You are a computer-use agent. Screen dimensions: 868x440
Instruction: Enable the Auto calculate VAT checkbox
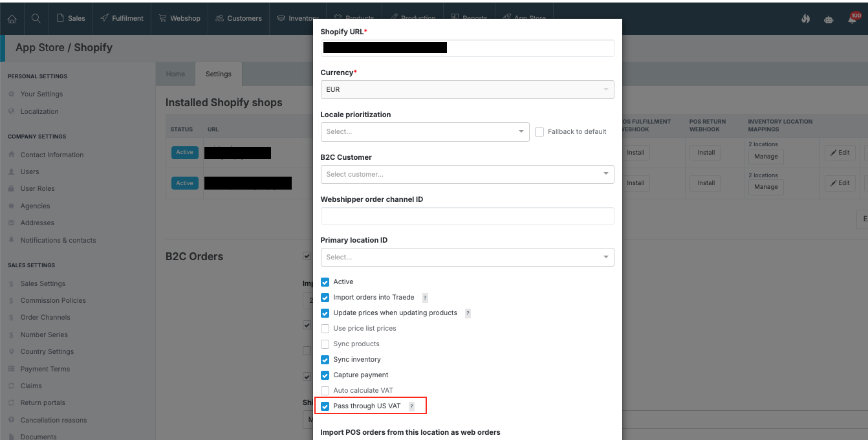click(x=325, y=391)
